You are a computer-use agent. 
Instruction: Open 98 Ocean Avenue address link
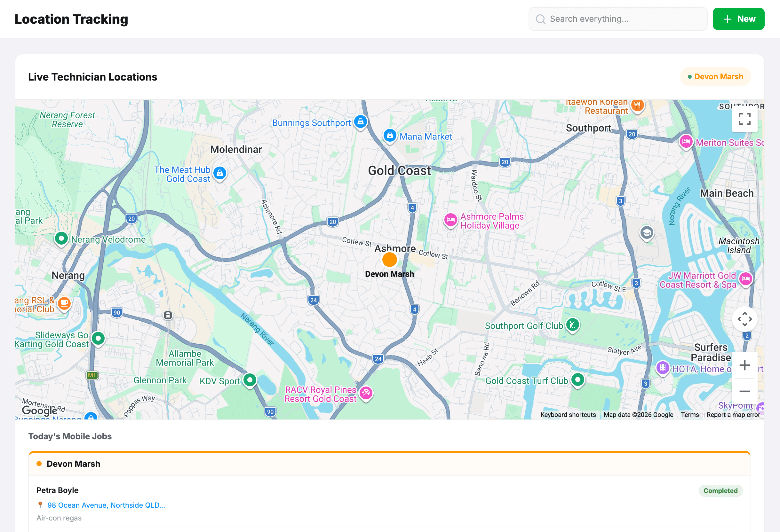click(x=106, y=505)
